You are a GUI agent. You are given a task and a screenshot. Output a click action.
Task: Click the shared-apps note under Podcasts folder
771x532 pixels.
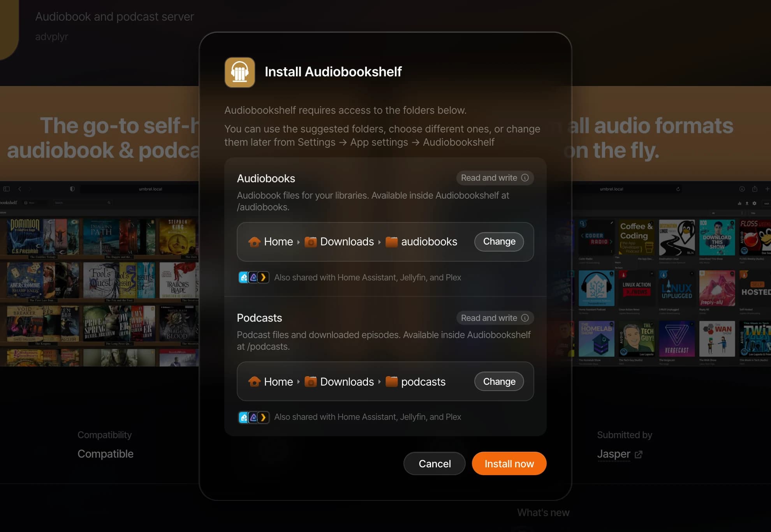[368, 417]
